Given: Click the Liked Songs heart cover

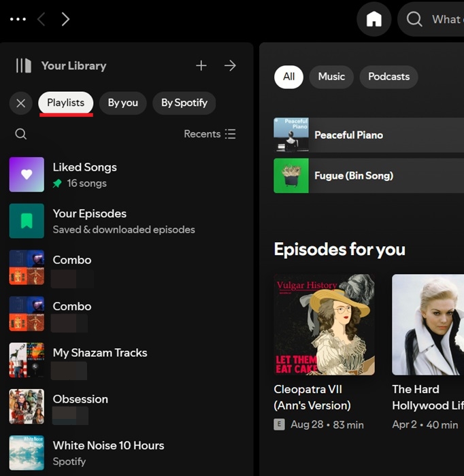Looking at the screenshot, I should click(x=27, y=175).
